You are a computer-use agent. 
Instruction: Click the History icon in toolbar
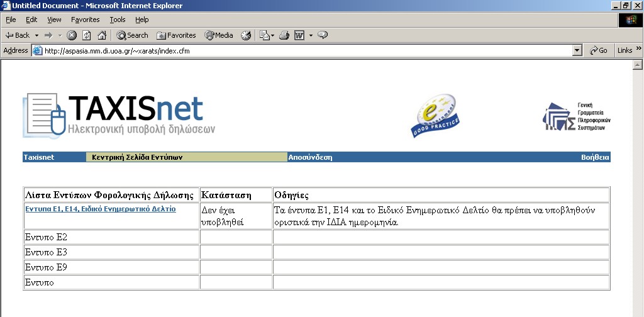tap(246, 36)
